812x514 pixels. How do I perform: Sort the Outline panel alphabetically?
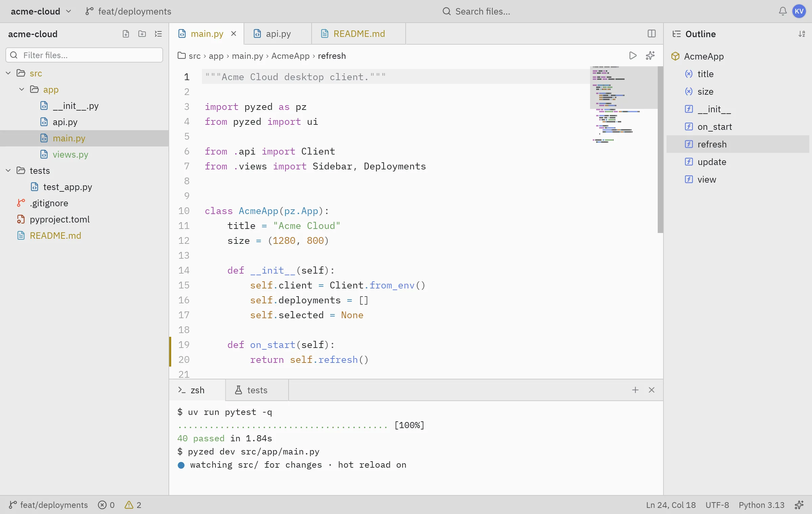pos(802,34)
